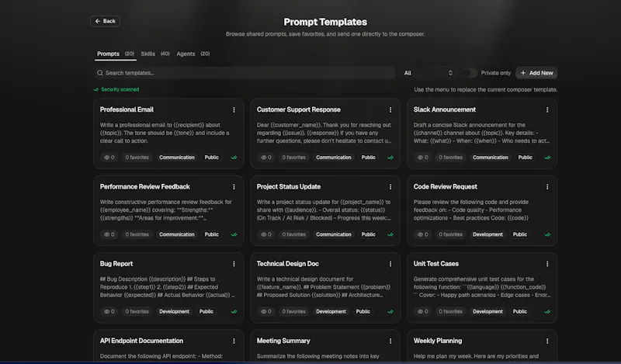Click green checkmark on Project Status Update
621x364 pixels.
pyautogui.click(x=390, y=234)
